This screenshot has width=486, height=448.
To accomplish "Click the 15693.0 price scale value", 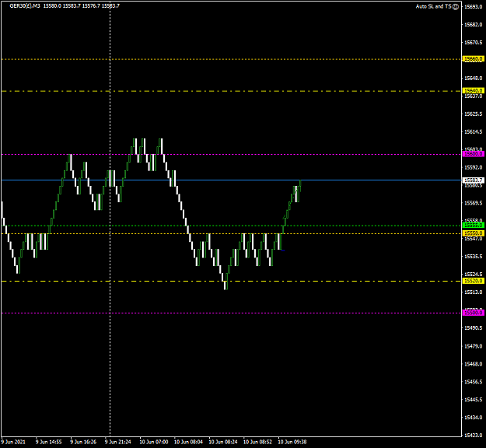I will 474,6.
